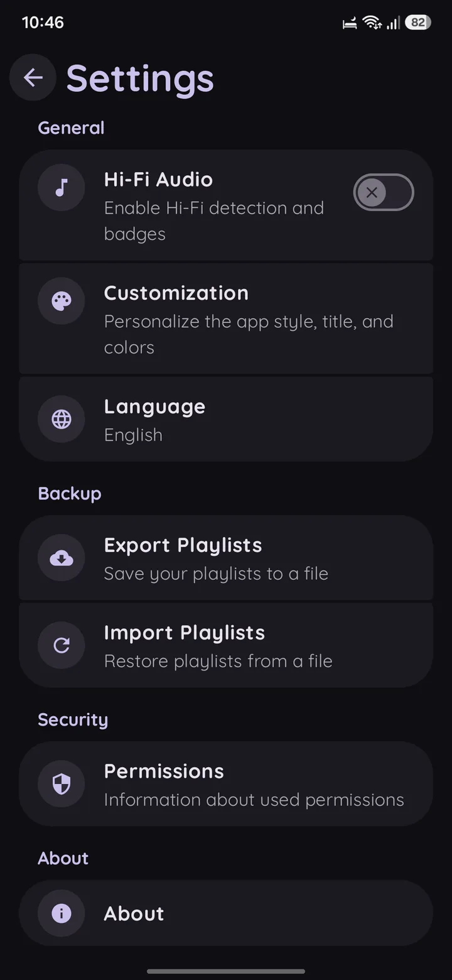
Task: Click the cloud download Export icon
Action: (61, 558)
